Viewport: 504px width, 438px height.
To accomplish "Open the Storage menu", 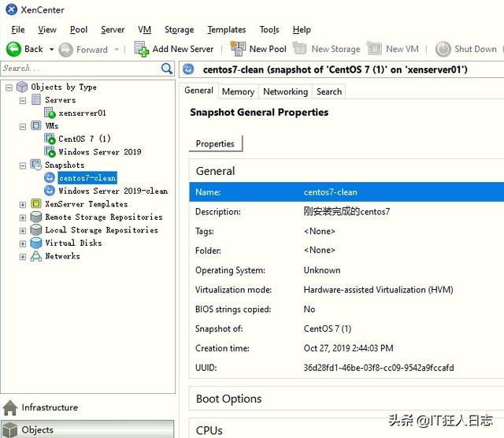I will [x=179, y=30].
